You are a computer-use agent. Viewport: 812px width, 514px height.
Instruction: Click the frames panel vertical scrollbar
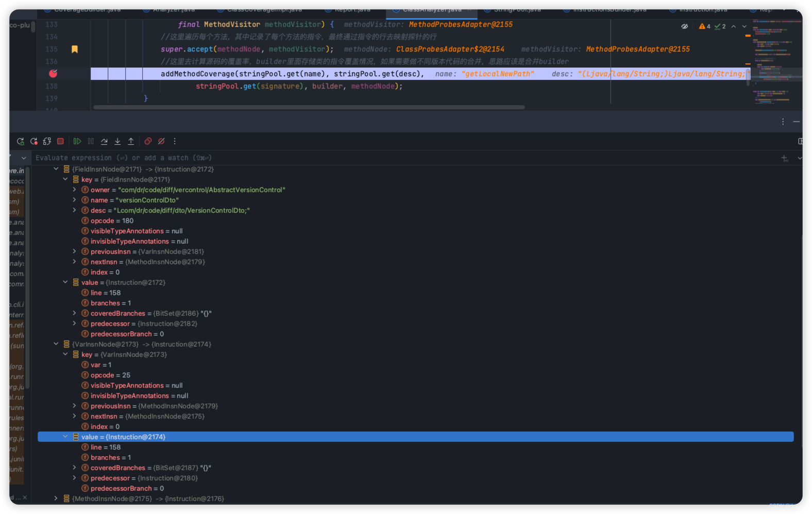pos(28,278)
